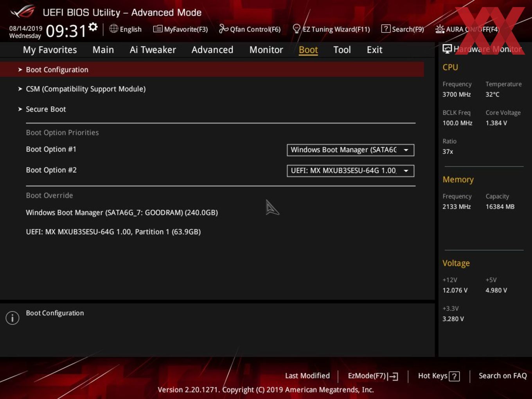Screen dimensions: 532x399
Task: Click Ratio value 37x
Action: coord(448,151)
